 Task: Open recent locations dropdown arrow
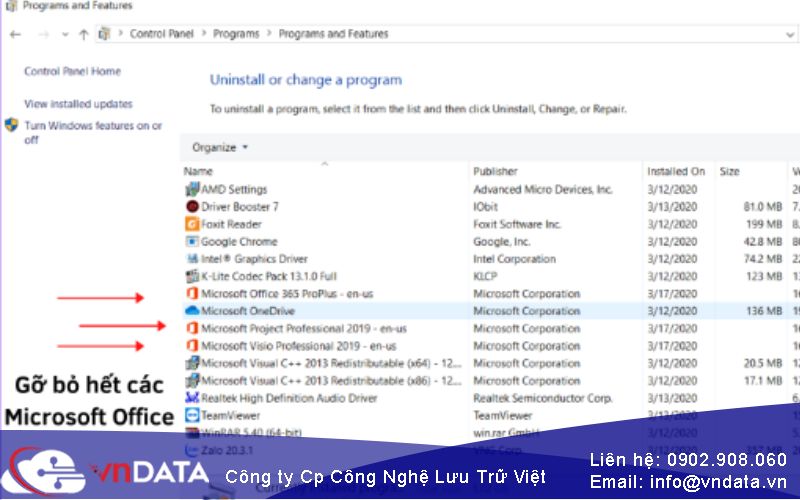65,35
